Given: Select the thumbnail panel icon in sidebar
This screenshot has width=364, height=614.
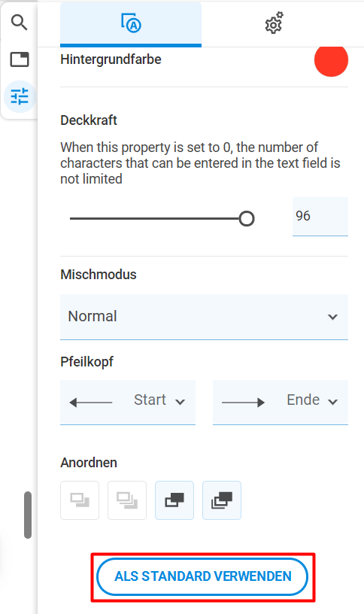Looking at the screenshot, I should [20, 59].
